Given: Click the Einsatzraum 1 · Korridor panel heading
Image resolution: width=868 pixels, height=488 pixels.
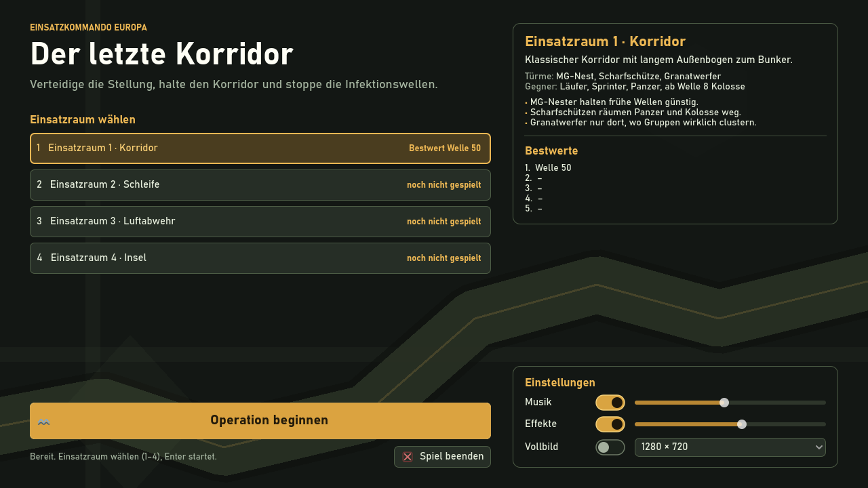Looking at the screenshot, I should pos(606,42).
